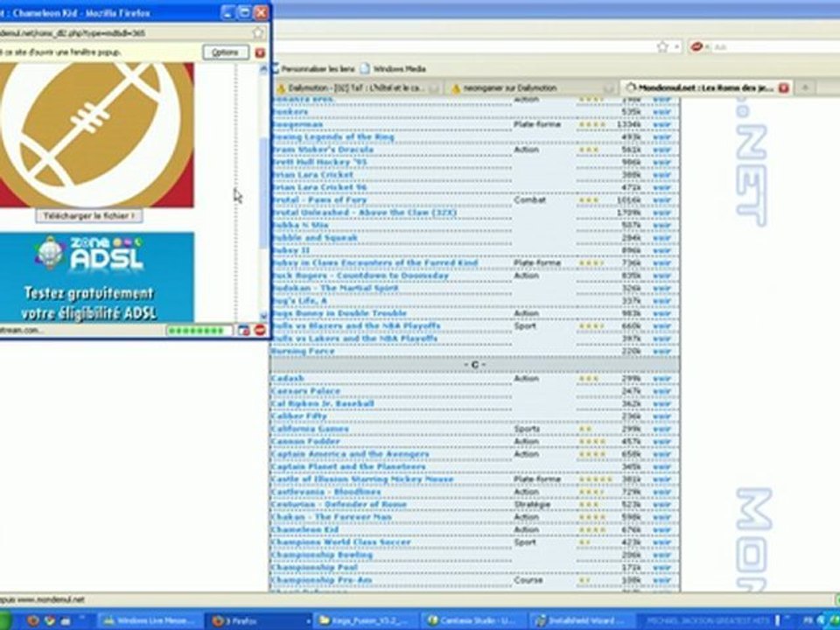Open 'Captain America and the Avengers' link
Viewport: 840px width, 630px height.
351,454
